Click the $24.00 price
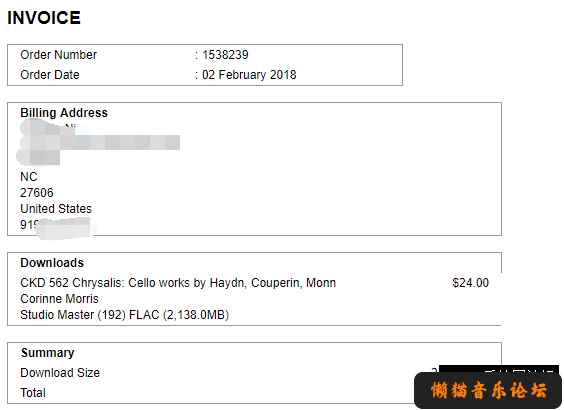564x410 pixels. pos(470,283)
